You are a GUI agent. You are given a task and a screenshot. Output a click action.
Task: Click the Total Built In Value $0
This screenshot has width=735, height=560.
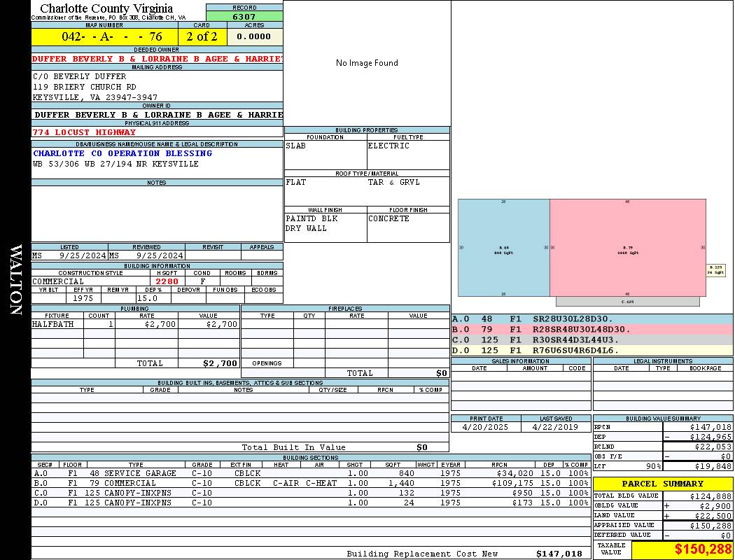(x=422, y=447)
